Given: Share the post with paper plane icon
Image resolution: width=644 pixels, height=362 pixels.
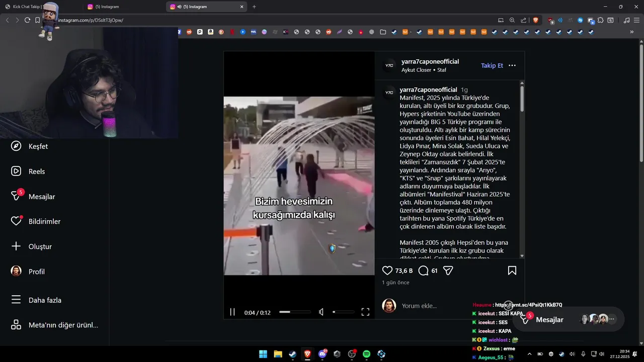Looking at the screenshot, I should [x=448, y=270].
